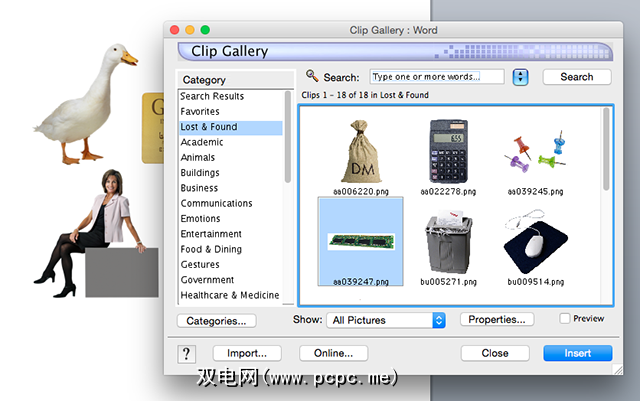Click the green zoom window button
The image size is (640, 401).
[205, 30]
